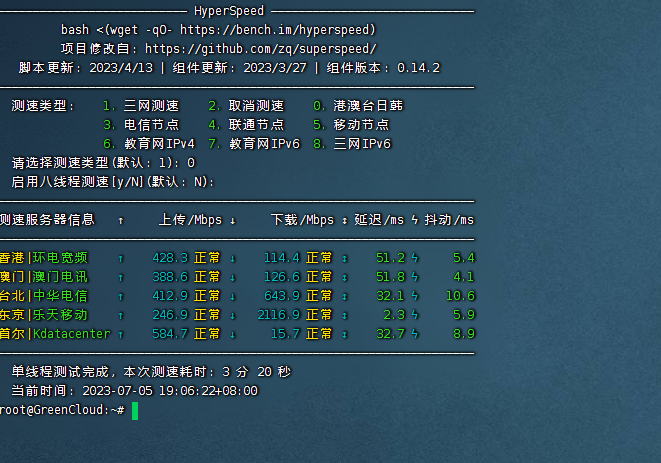Click the download value 643.9

pyautogui.click(x=282, y=296)
